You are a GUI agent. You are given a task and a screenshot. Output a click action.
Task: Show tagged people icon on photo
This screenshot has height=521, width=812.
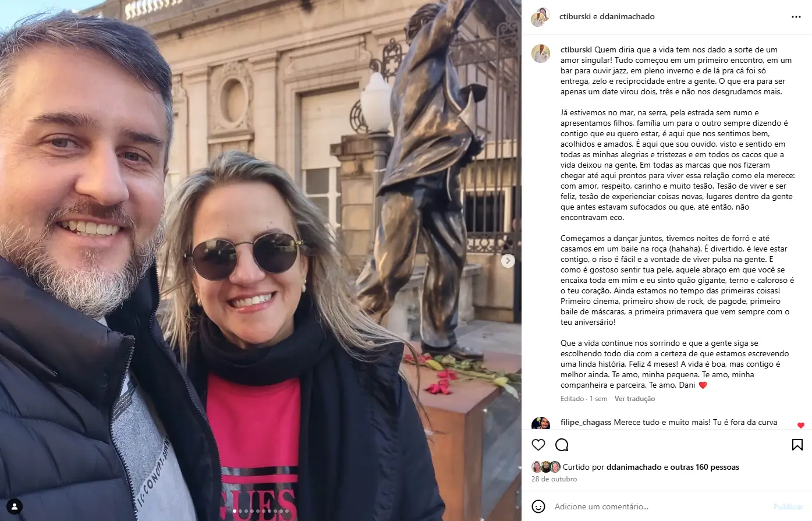pyautogui.click(x=15, y=506)
